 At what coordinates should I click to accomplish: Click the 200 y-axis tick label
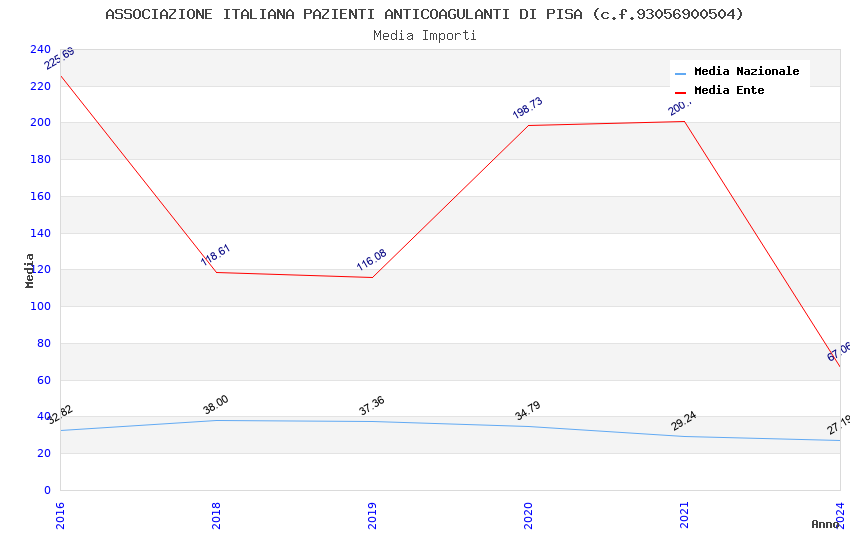coord(40,122)
